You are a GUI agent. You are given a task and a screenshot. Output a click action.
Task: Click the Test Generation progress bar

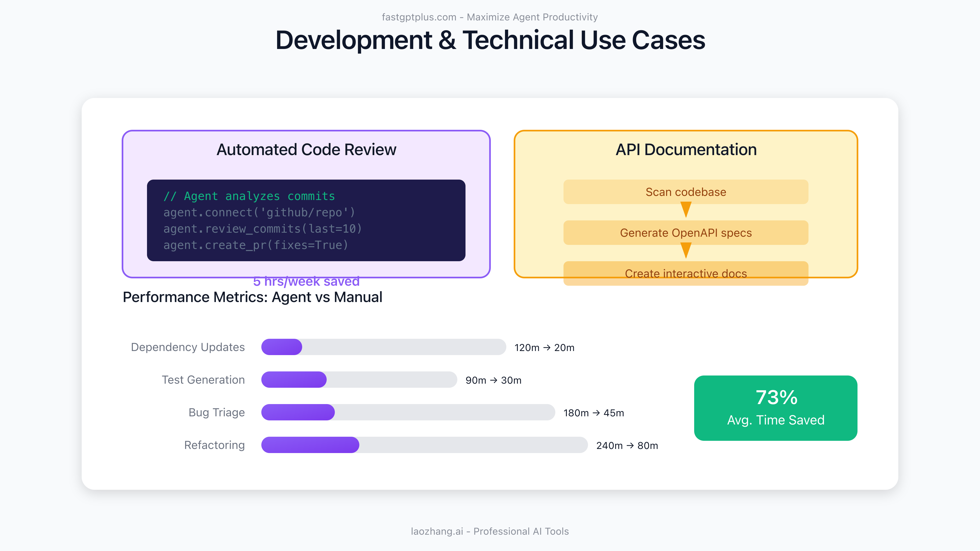[359, 380]
